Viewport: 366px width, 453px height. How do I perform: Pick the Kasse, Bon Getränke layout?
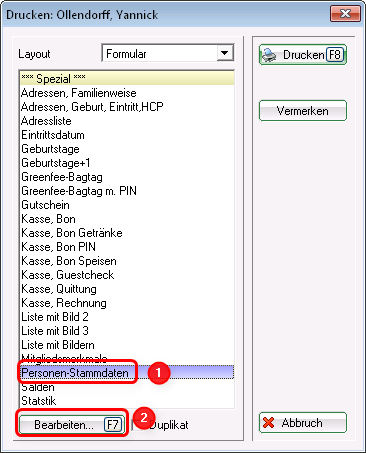click(127, 233)
